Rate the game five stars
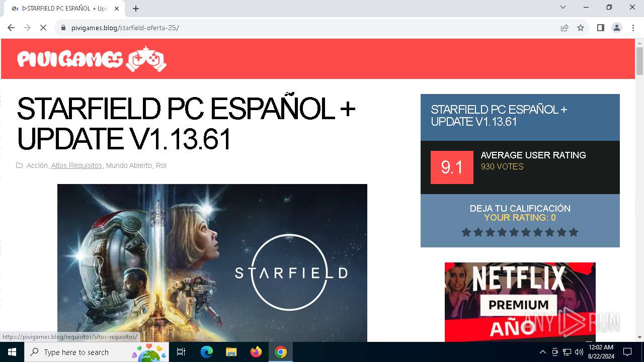Screen dimensions: 644x362 [x=514, y=232]
